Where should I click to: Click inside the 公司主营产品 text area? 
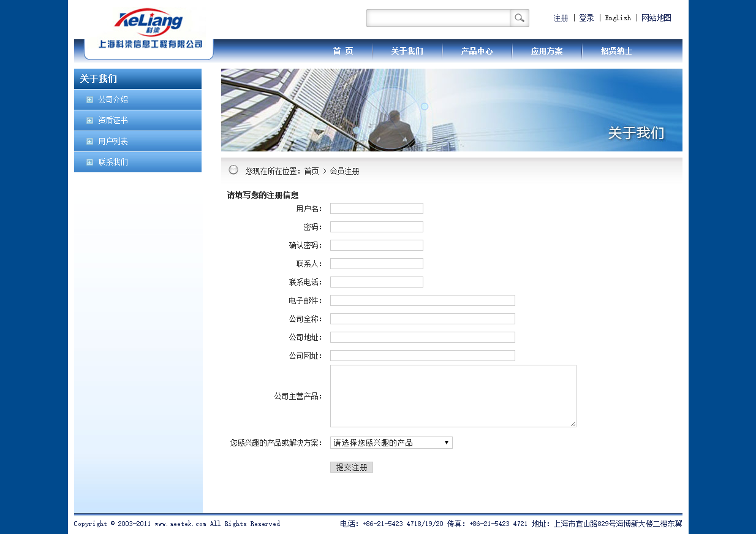tap(453, 396)
